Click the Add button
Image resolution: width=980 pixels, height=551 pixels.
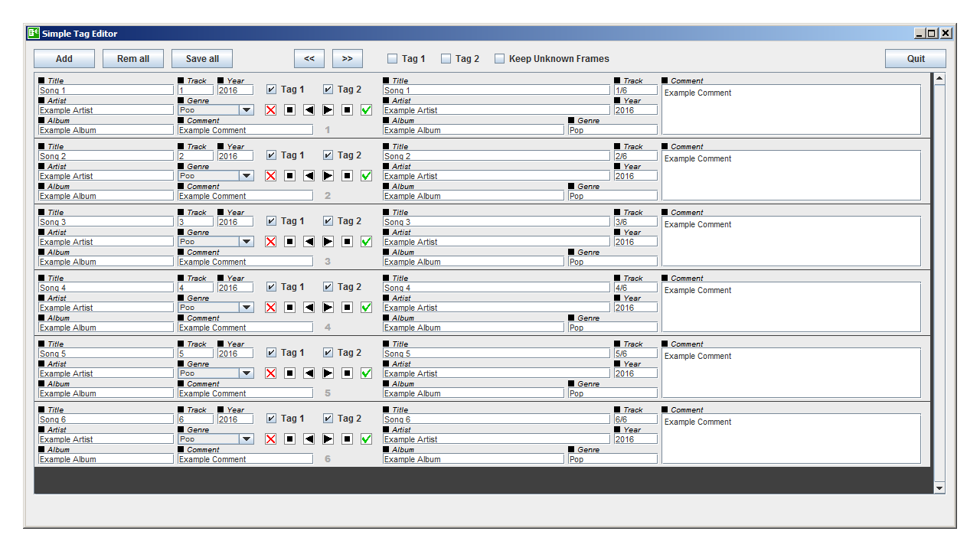pos(64,59)
